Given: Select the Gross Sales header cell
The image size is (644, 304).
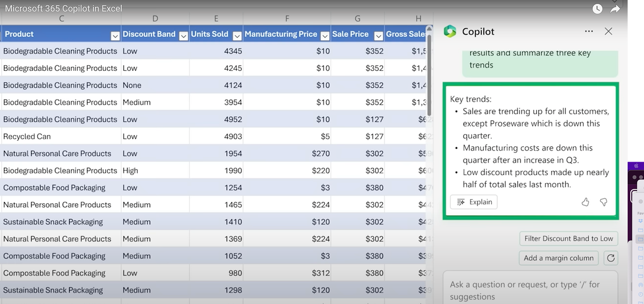Looking at the screenshot, I should (405, 34).
